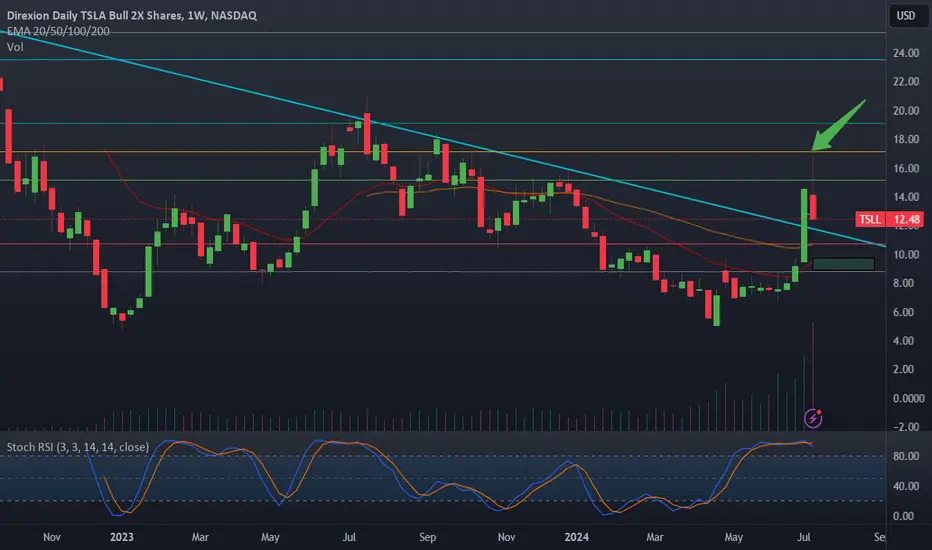Click the 16.00 price axis label
The image size is (932, 550).
point(906,168)
